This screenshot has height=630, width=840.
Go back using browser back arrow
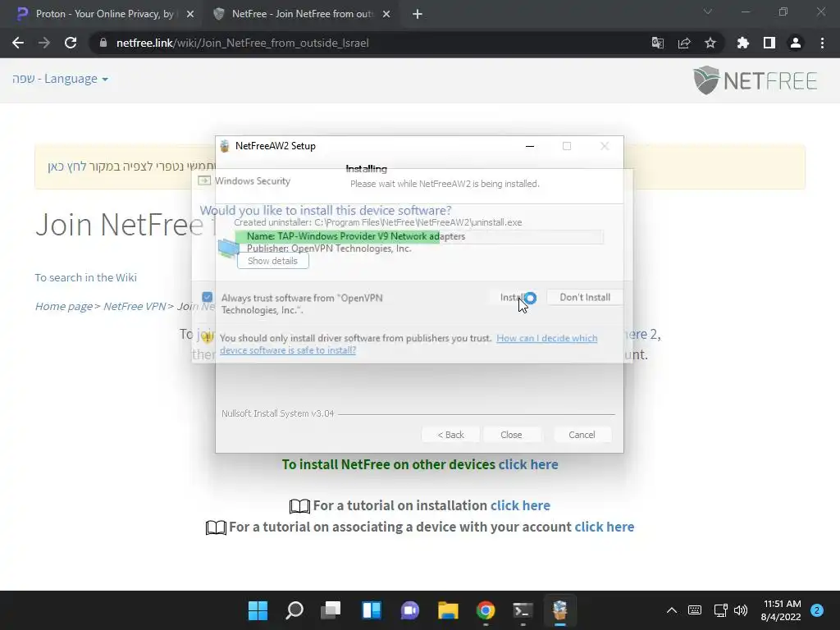coord(18,43)
